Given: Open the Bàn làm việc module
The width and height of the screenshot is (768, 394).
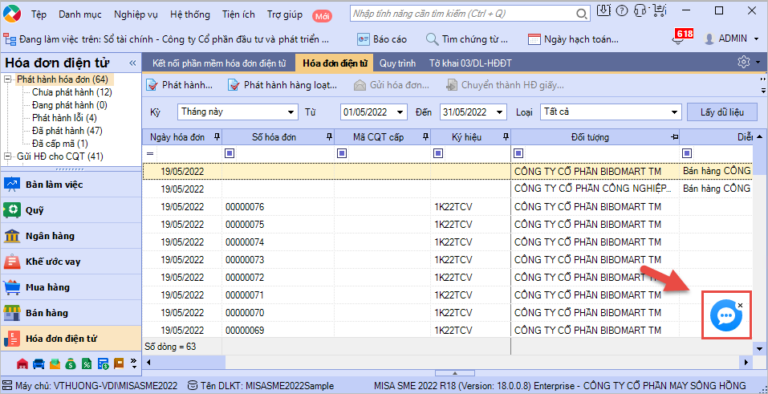Looking at the screenshot, I should click(71, 185).
